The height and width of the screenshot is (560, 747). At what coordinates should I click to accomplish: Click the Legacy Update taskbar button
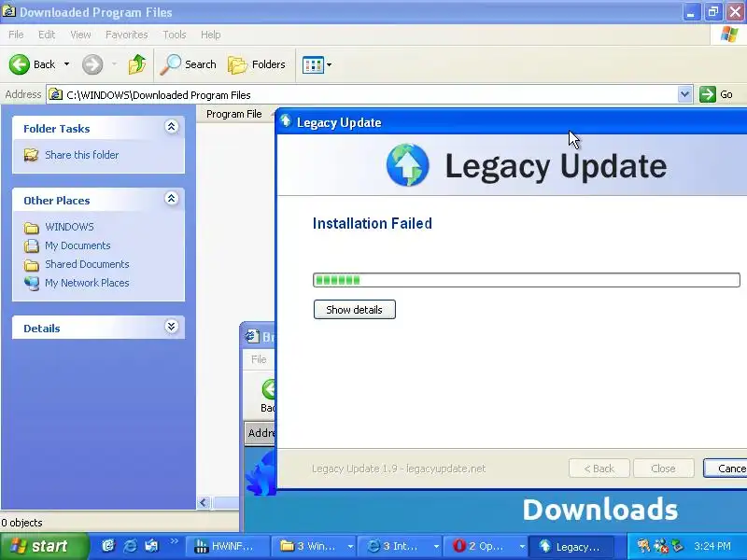[x=571, y=546]
